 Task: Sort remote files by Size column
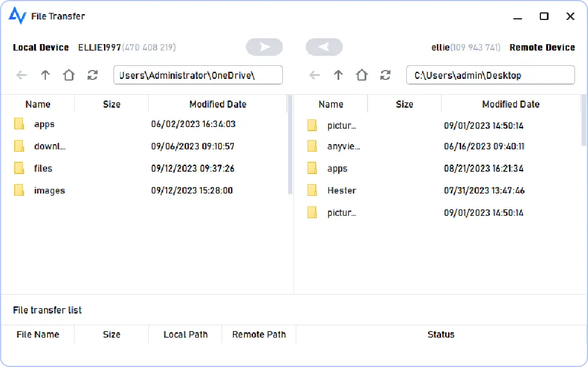[405, 104]
